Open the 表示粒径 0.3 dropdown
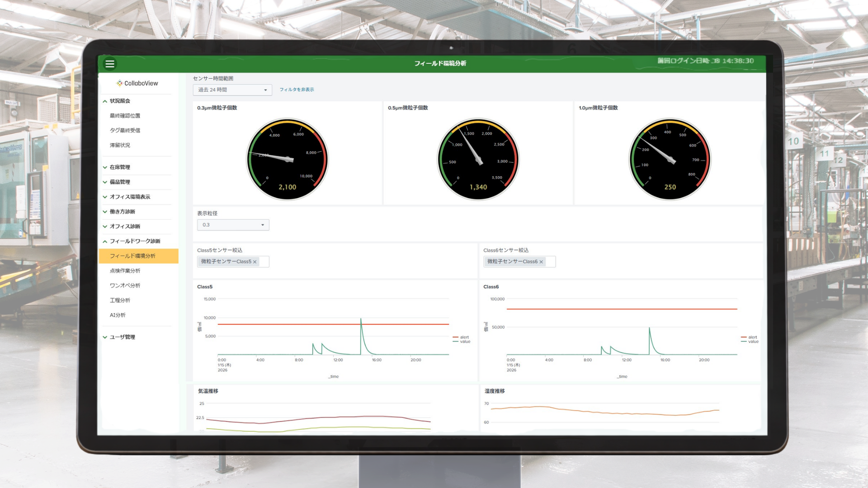Viewport: 868px width, 488px height. pyautogui.click(x=233, y=225)
